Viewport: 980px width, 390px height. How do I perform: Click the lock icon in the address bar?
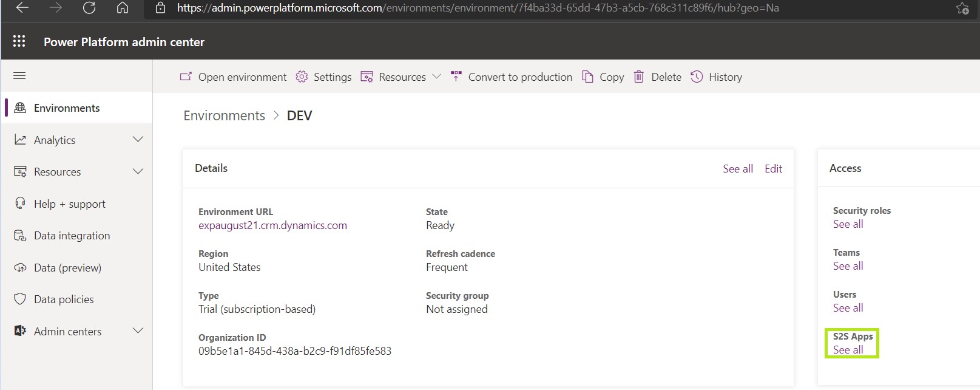pos(160,8)
